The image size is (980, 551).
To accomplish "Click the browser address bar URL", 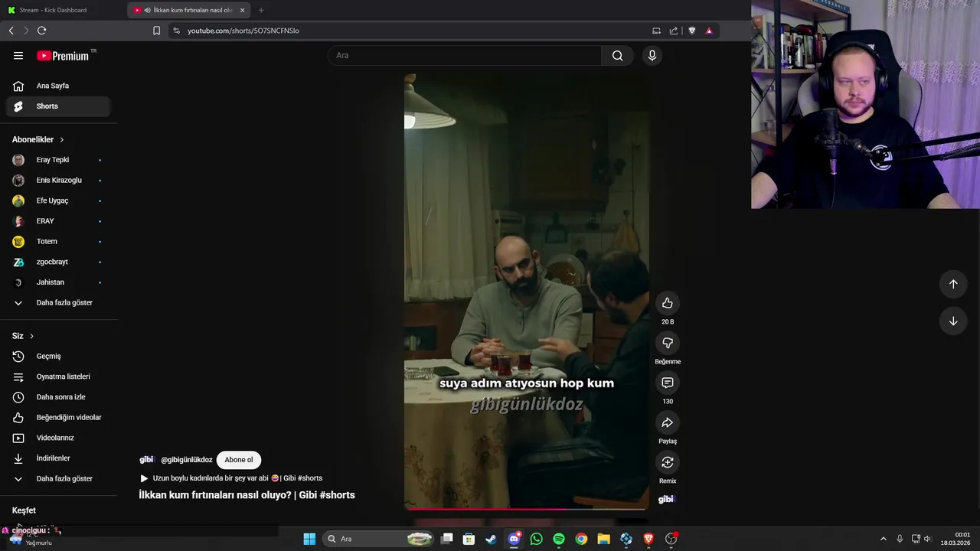I will 243,31.
